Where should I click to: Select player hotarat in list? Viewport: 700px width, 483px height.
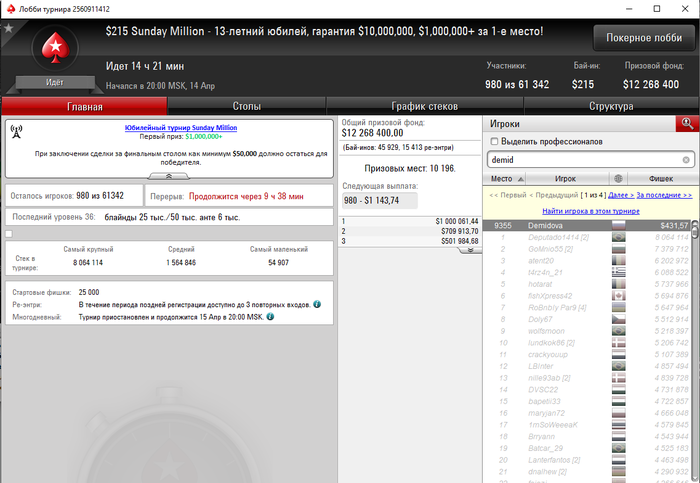(x=587, y=284)
